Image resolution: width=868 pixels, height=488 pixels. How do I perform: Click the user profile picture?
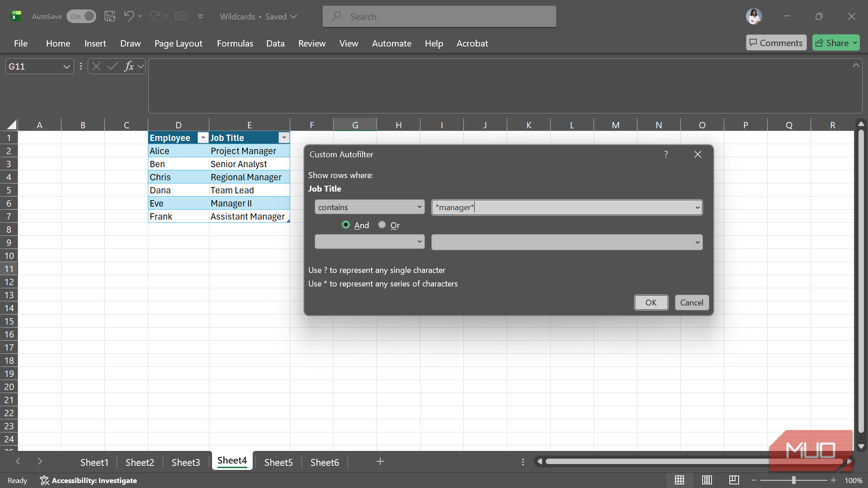(x=754, y=16)
